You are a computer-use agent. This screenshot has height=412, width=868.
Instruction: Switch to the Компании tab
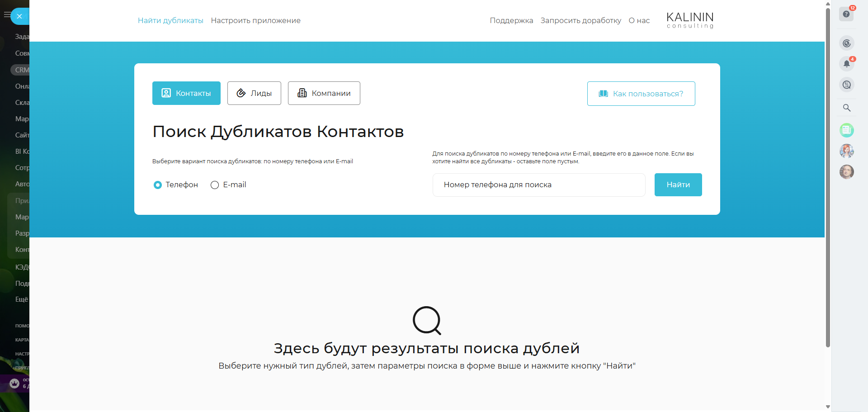(x=324, y=93)
